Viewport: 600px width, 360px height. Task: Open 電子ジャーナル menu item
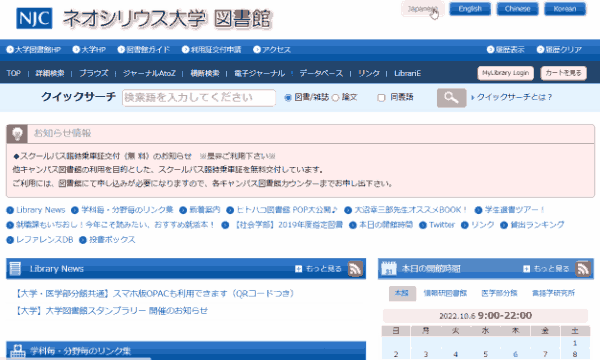point(259,73)
